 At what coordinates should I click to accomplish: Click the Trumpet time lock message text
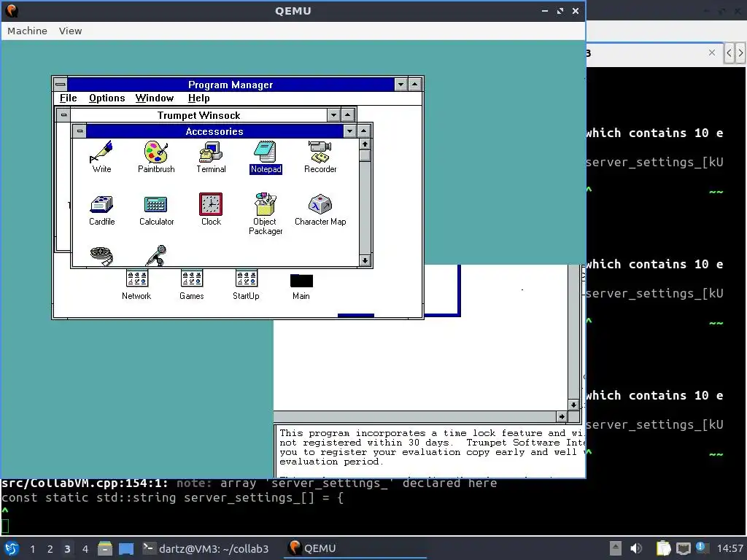point(431,447)
